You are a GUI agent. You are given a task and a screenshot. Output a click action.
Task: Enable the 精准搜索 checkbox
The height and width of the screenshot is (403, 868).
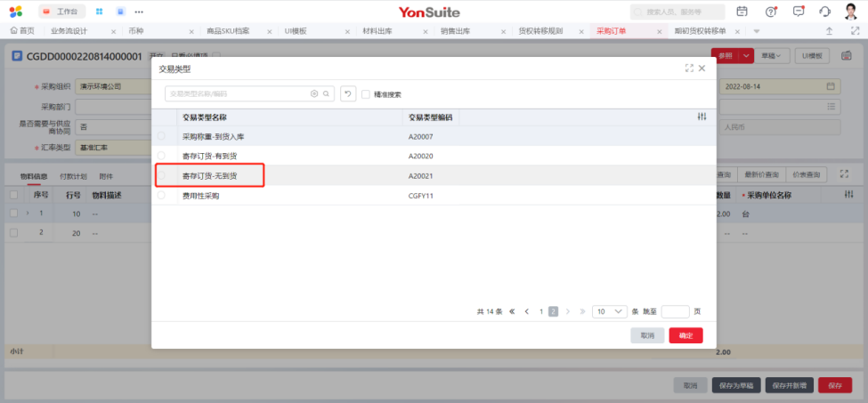366,94
